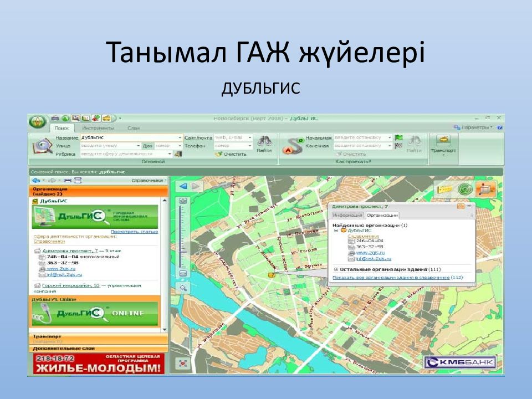Select the Организации (найдено 2) section header

pos(99,191)
